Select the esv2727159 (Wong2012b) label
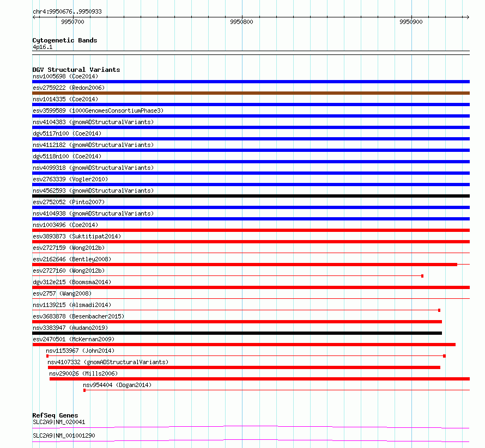 (x=69, y=248)
